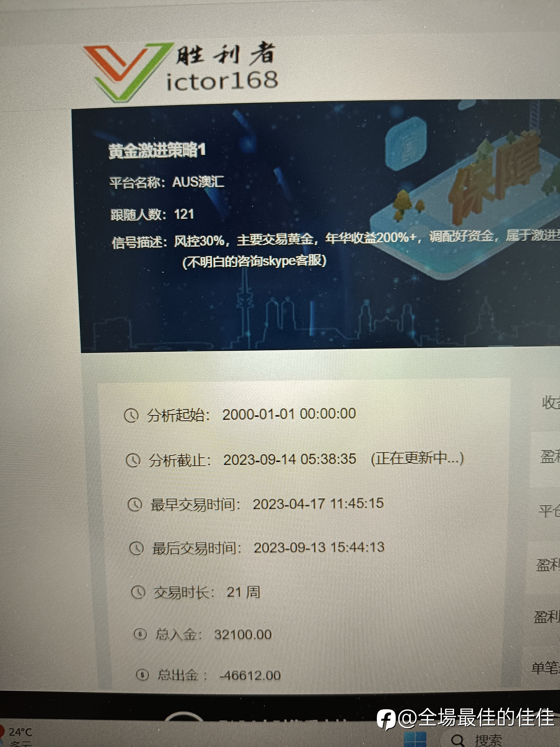
Task: Open the 24°C weather widget
Action: pos(17,736)
